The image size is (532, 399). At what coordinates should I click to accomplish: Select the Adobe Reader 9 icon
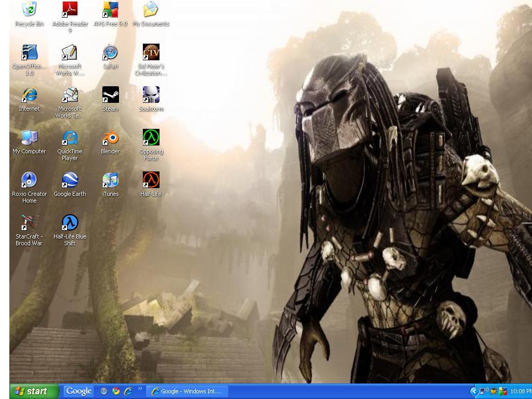click(x=70, y=10)
